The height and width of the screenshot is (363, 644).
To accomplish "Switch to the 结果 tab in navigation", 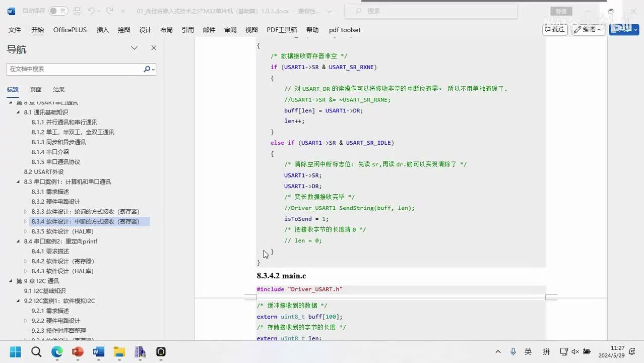I will tap(59, 90).
